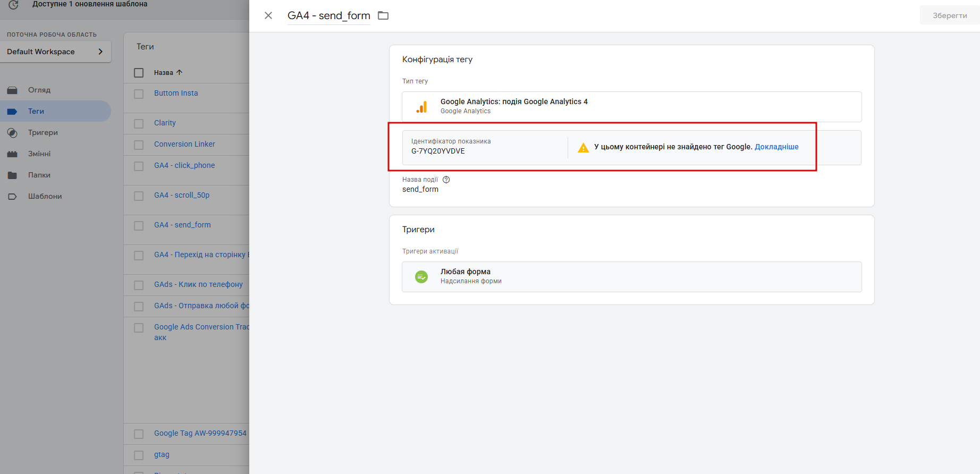Click the Зберегти save button
980x474 pixels.
950,15
